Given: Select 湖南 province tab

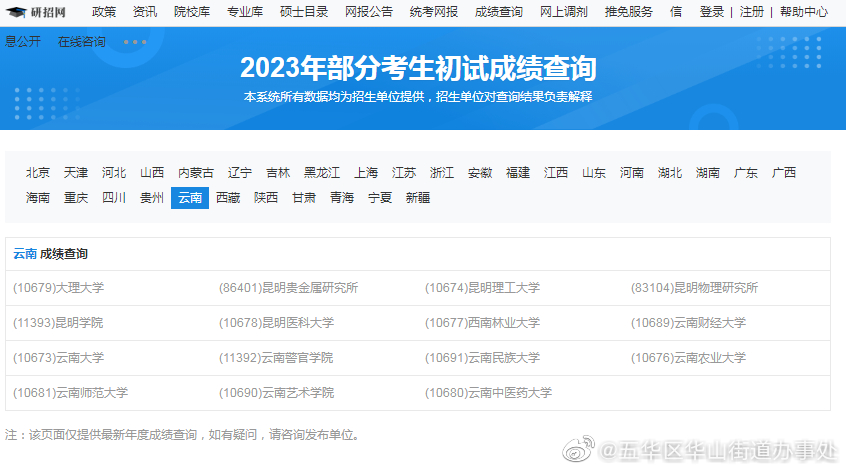Looking at the screenshot, I should point(707,173).
